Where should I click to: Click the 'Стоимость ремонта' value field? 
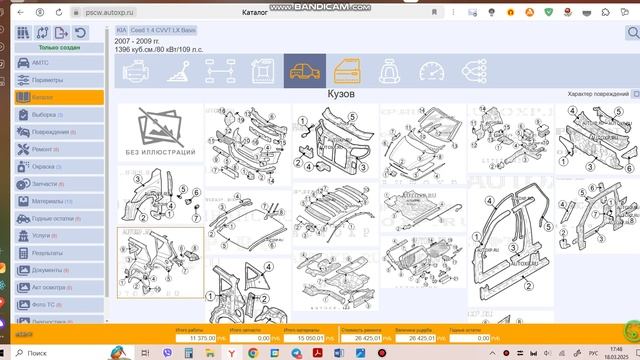361,338
